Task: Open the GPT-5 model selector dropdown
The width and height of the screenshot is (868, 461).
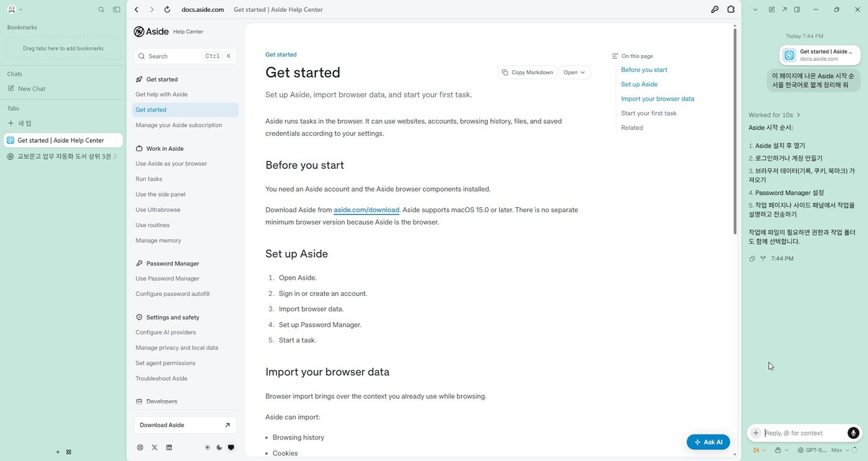Action: [812, 450]
